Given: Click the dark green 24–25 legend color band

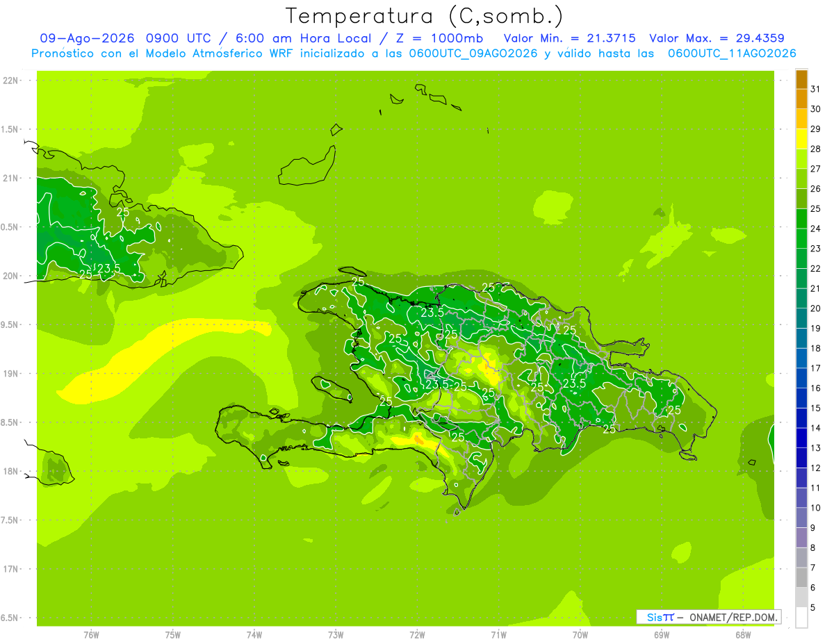Looking at the screenshot, I should coord(801,218).
